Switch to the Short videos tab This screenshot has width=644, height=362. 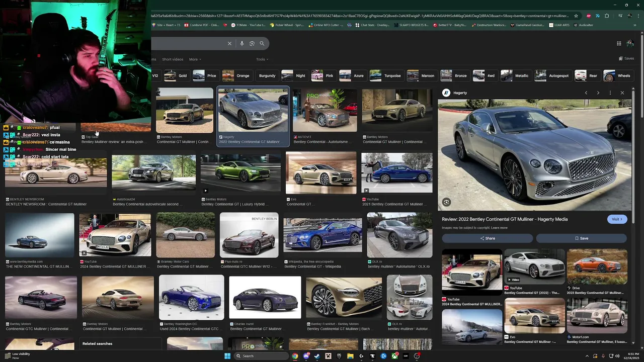click(173, 59)
